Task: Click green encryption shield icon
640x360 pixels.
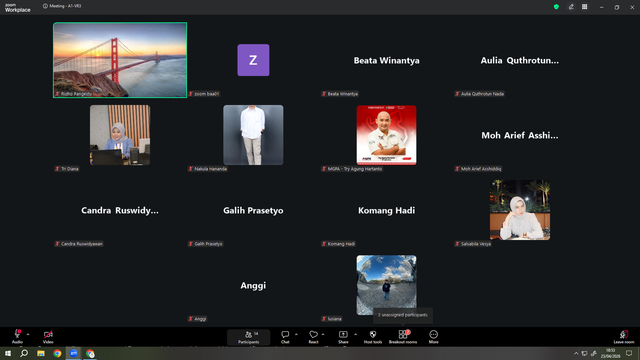Action: click(556, 7)
